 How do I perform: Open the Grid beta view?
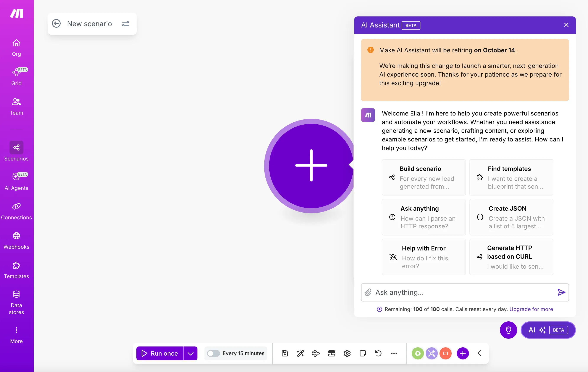pos(16,77)
